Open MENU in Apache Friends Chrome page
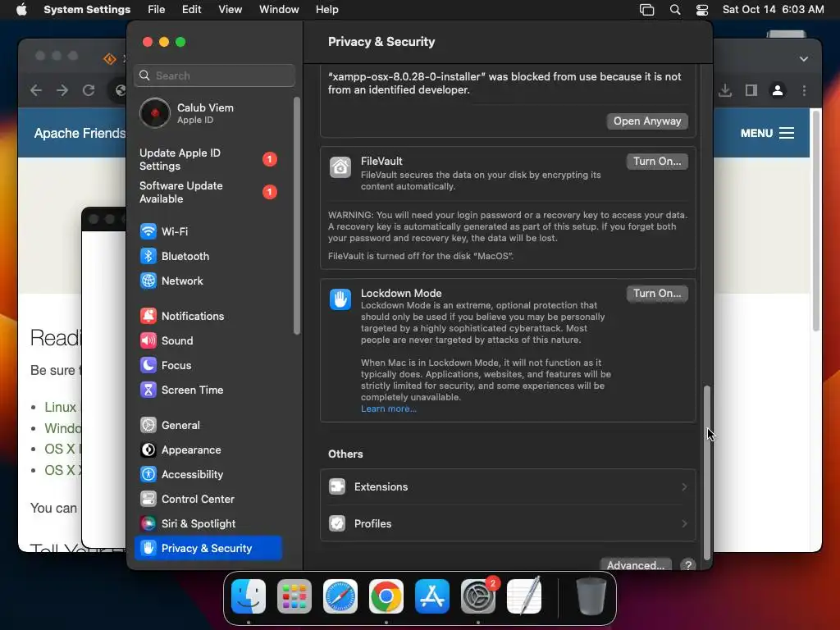This screenshot has width=840, height=630. coord(767,133)
